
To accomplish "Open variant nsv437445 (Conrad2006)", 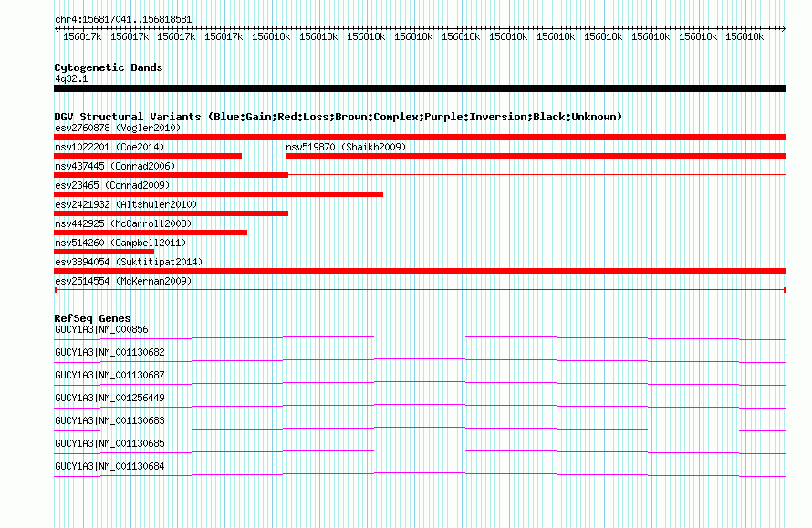I will tap(115, 166).
